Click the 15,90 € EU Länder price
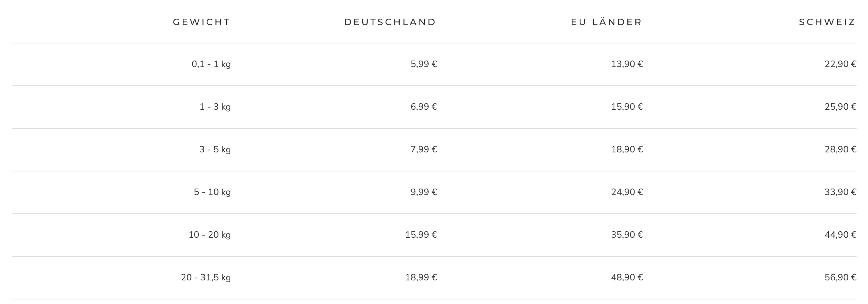This screenshot has width=868, height=304. 627,107
